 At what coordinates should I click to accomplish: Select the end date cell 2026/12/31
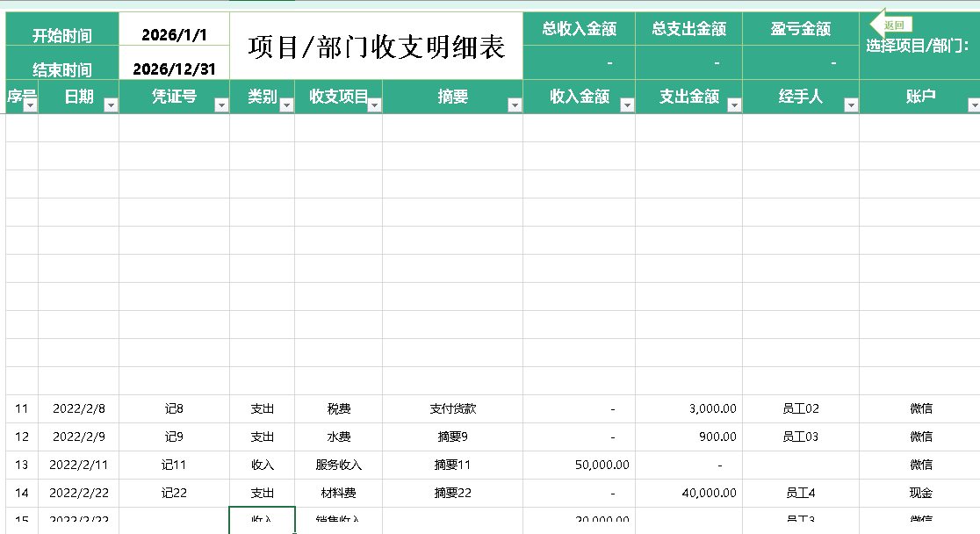pos(174,69)
